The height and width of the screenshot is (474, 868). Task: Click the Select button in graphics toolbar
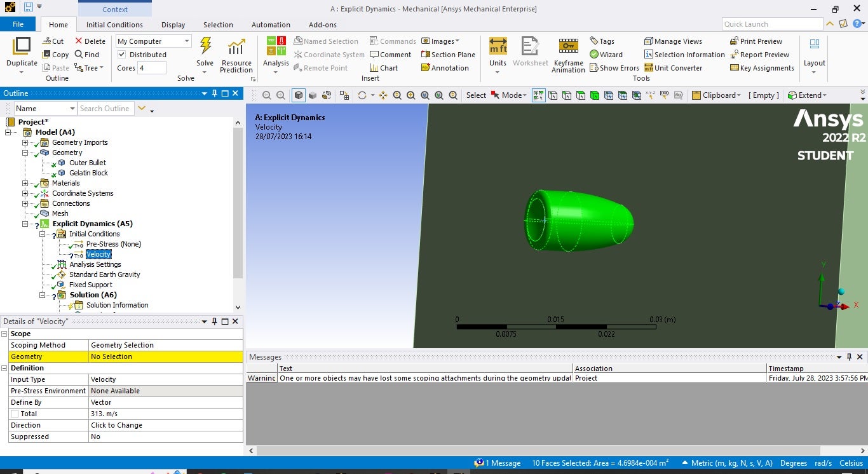tap(476, 95)
